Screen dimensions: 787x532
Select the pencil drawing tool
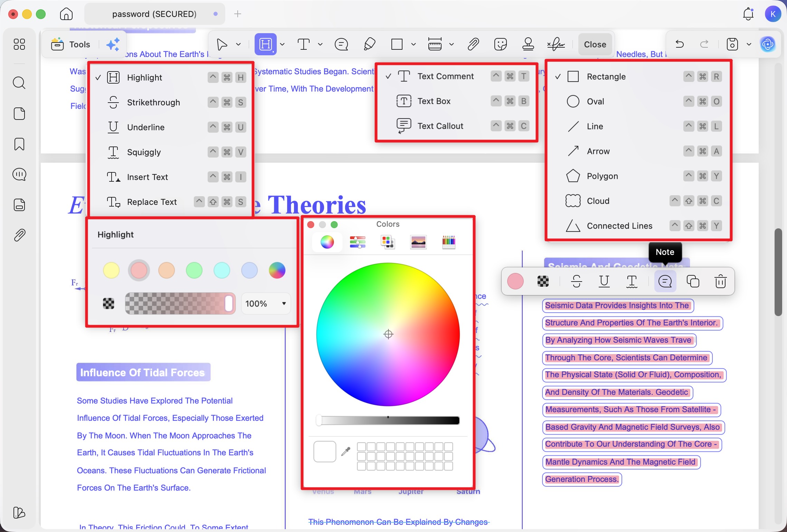click(x=369, y=44)
